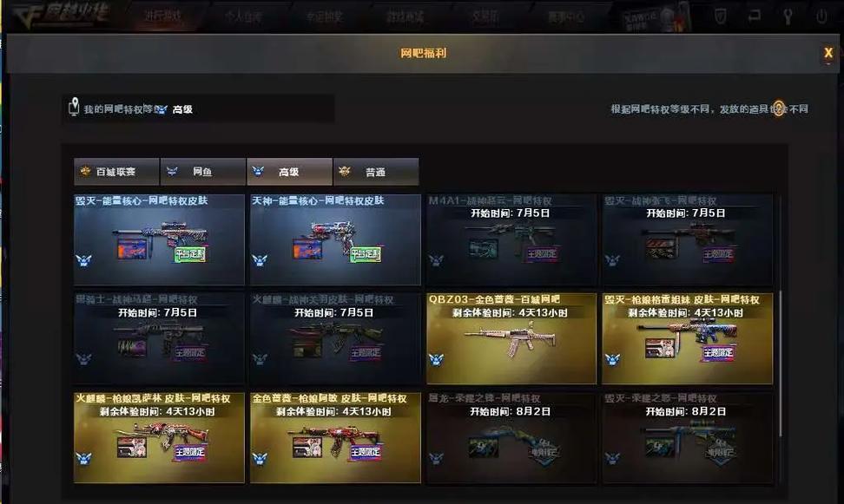Open the QBZ03-金色蔷薇-百城网吧 weapon card
This screenshot has width=844, height=504.
(511, 338)
